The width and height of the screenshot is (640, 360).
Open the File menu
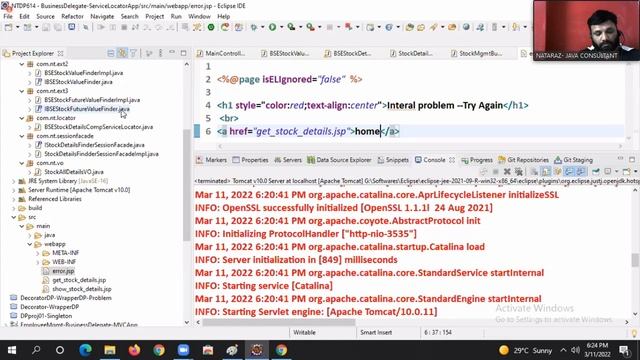(8, 16)
